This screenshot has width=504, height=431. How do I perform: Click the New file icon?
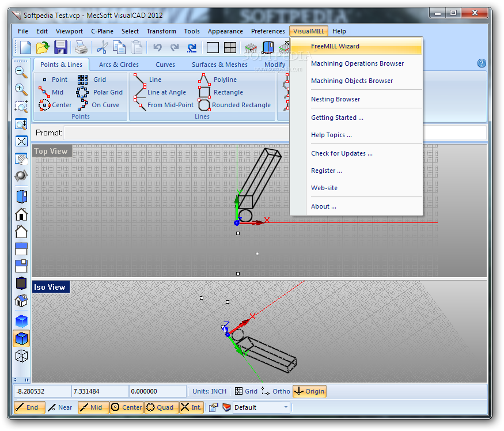(x=25, y=48)
